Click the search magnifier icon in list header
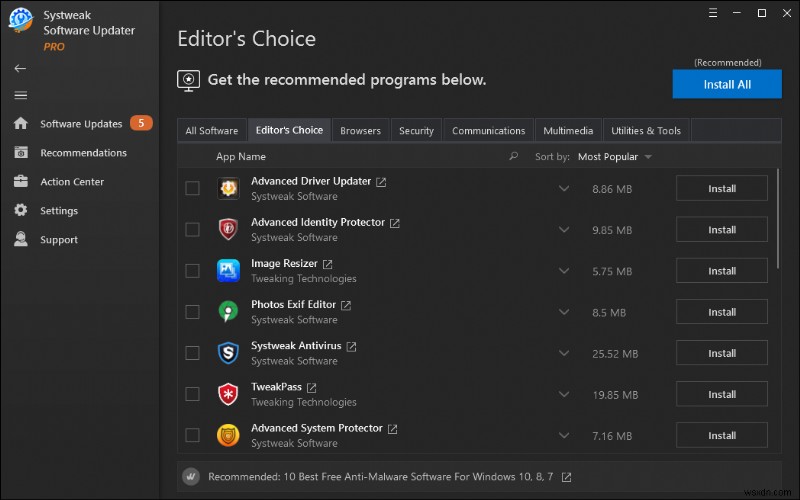The width and height of the screenshot is (800, 500). (513, 156)
